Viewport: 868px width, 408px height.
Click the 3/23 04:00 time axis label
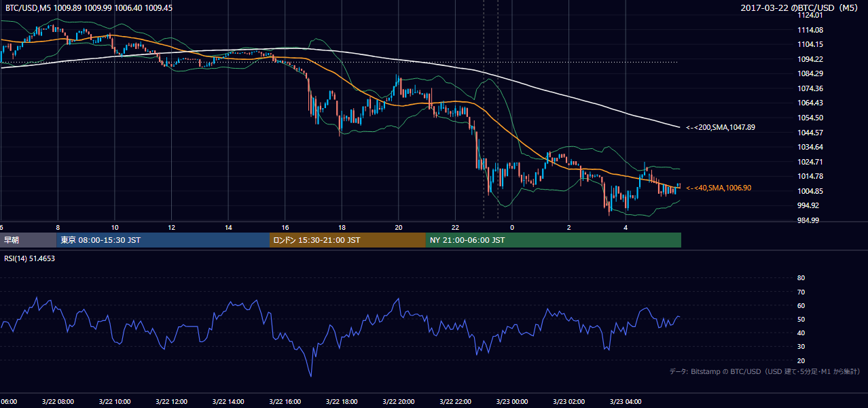click(626, 402)
